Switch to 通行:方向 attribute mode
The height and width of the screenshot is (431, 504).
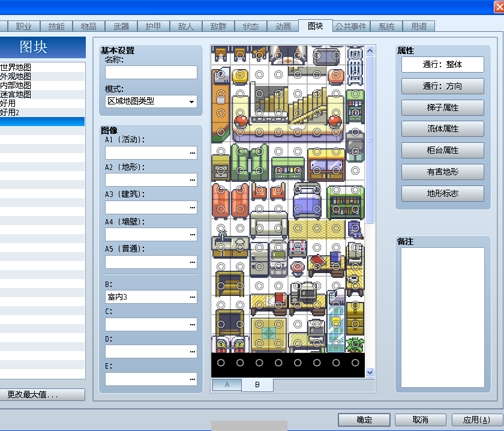click(x=443, y=86)
